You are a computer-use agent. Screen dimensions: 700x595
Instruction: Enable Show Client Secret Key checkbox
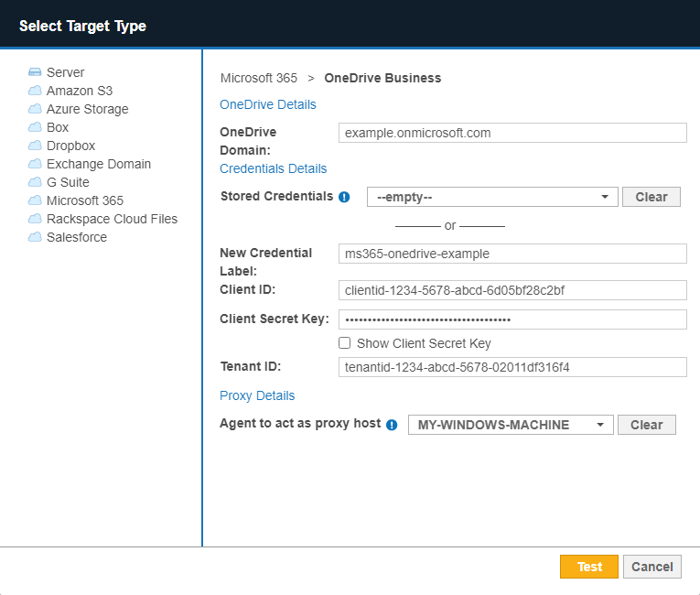(x=345, y=343)
